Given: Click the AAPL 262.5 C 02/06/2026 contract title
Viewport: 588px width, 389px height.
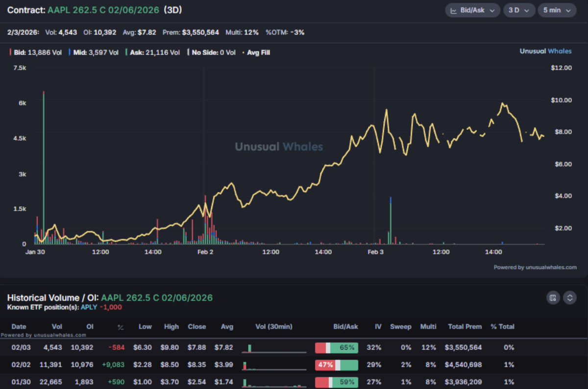Looking at the screenshot, I should (x=103, y=10).
